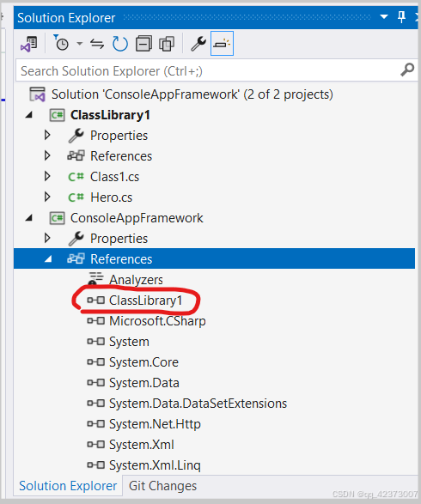
Task: Select the Hero.cs file
Action: (x=112, y=197)
